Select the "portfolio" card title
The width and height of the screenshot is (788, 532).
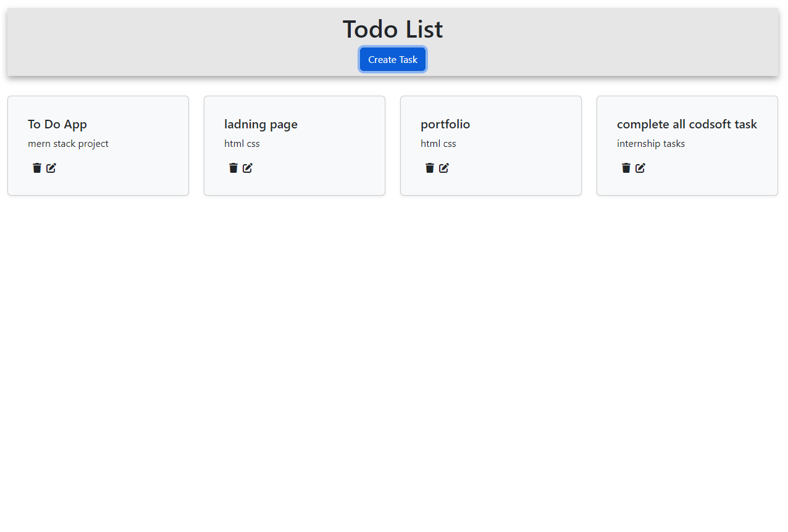point(445,124)
